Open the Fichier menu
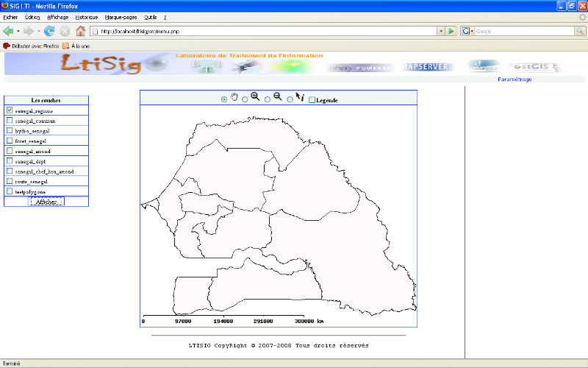588x368 pixels. 10,17
